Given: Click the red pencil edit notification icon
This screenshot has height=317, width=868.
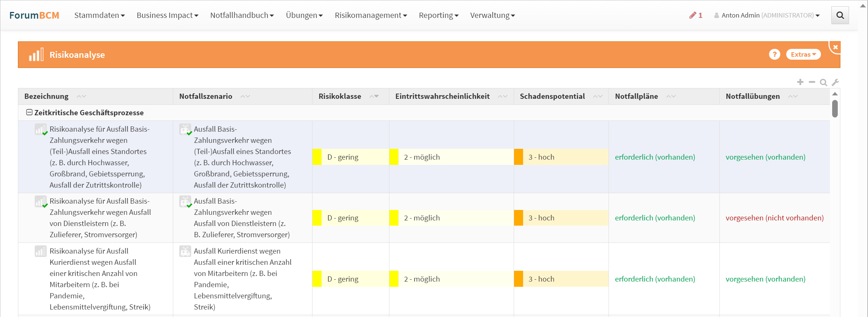Looking at the screenshot, I should click(693, 15).
